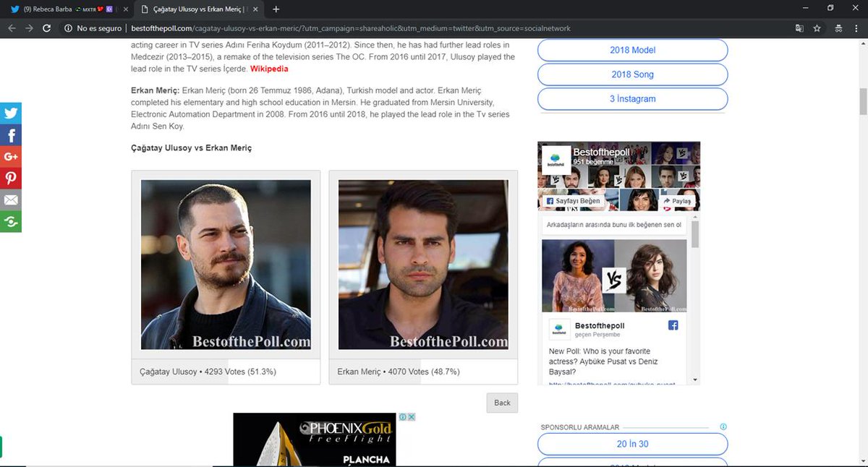Screen dimensions: 868x467
Task: Select Çağatay Ulusoy 4293 Votes result bar
Action: point(226,372)
